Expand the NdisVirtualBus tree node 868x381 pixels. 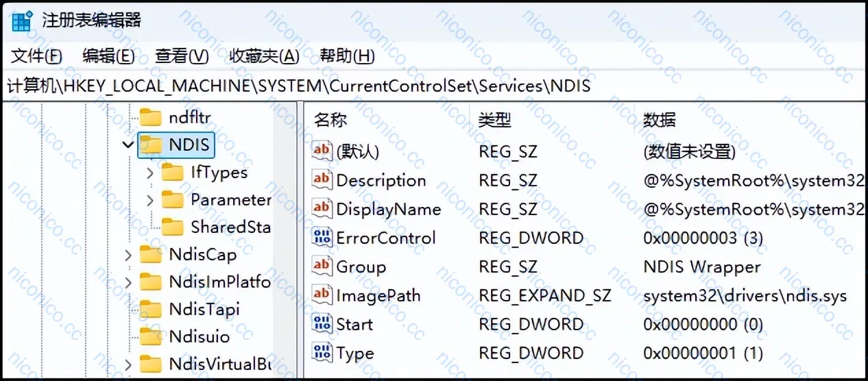[128, 364]
